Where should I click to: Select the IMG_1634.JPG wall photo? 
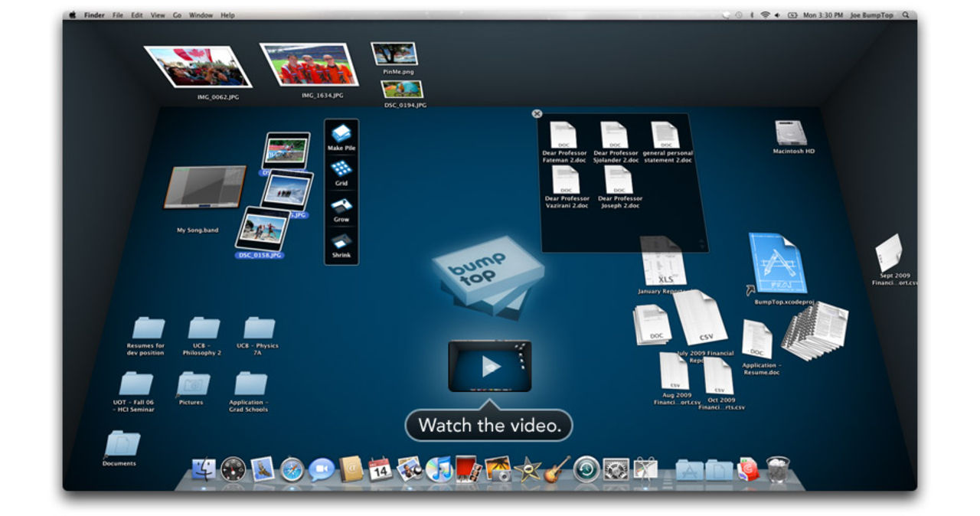[309, 66]
